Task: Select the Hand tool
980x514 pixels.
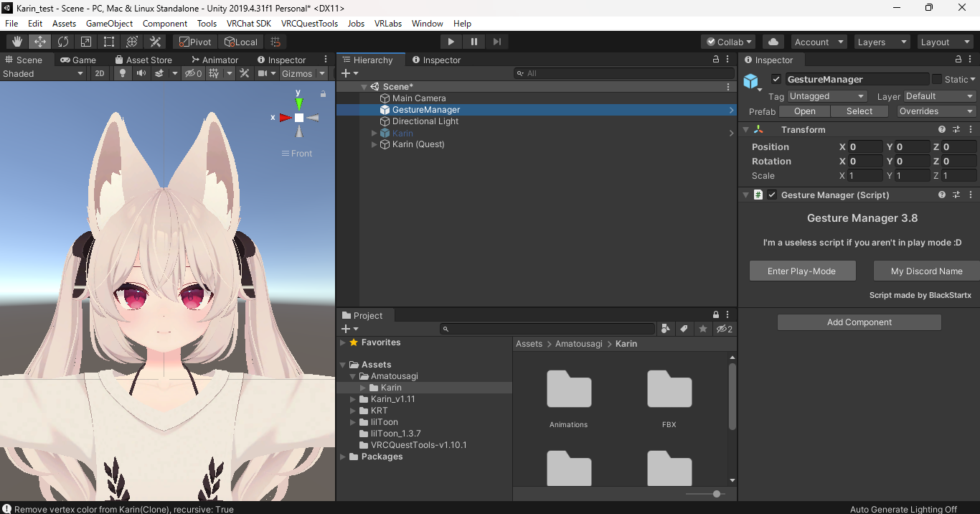Action: (x=17, y=42)
